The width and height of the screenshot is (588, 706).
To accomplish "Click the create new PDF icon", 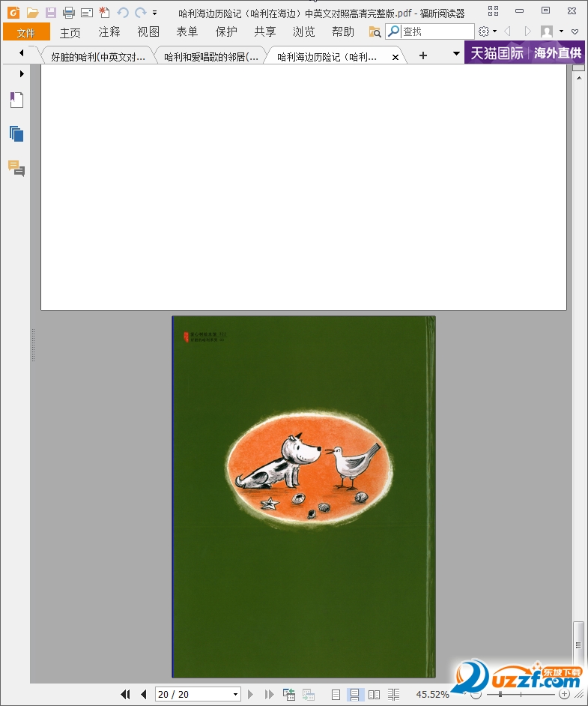I will (x=104, y=12).
